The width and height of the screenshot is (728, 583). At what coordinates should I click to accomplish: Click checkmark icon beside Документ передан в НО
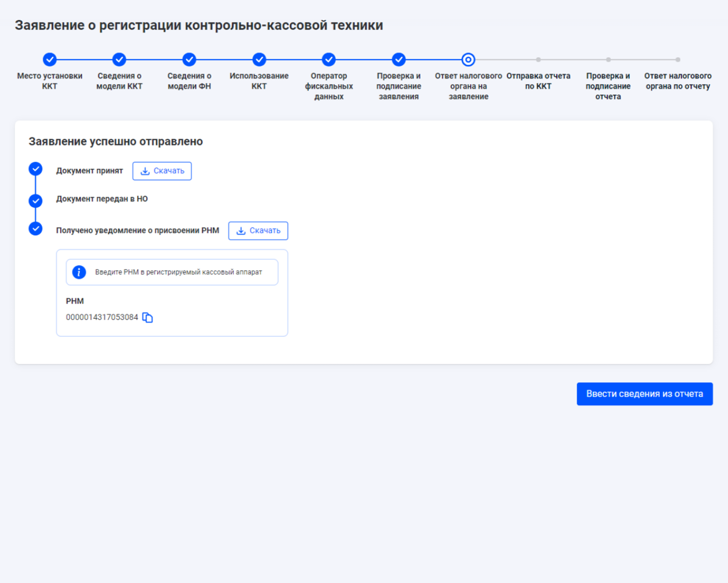pyautogui.click(x=35, y=201)
